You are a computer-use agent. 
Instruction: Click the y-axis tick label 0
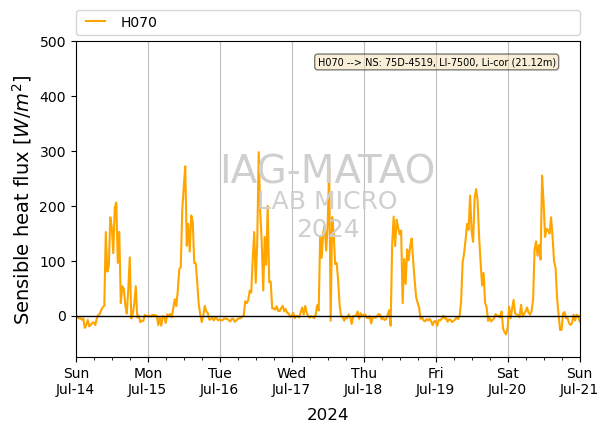pyautogui.click(x=62, y=316)
